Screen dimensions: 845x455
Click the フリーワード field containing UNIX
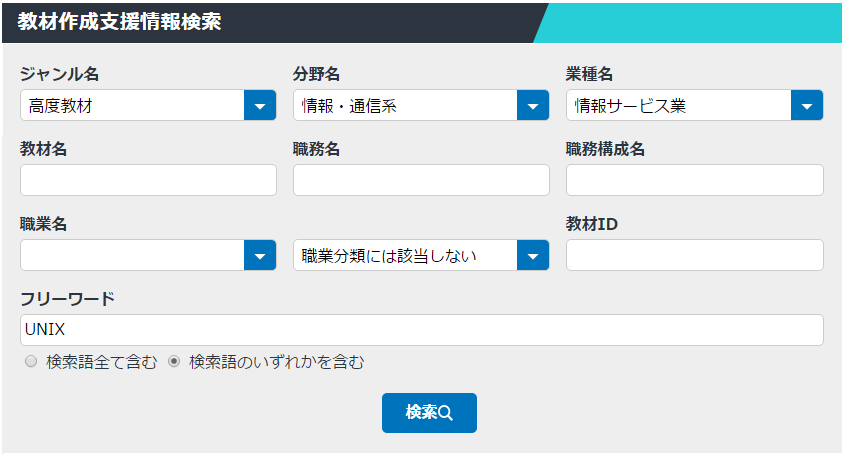[x=422, y=330]
